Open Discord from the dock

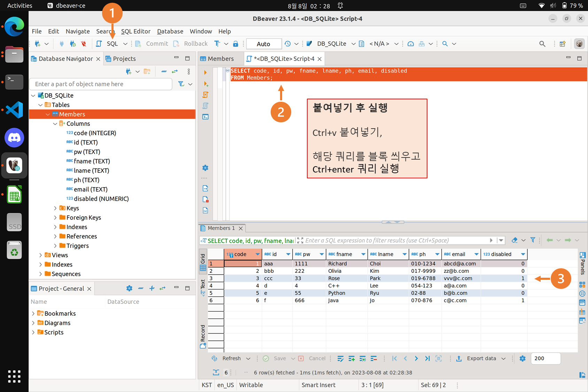(14, 138)
